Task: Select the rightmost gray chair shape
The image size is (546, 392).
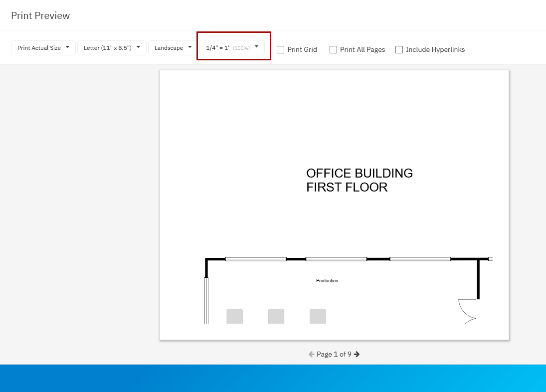Action: 318,316
